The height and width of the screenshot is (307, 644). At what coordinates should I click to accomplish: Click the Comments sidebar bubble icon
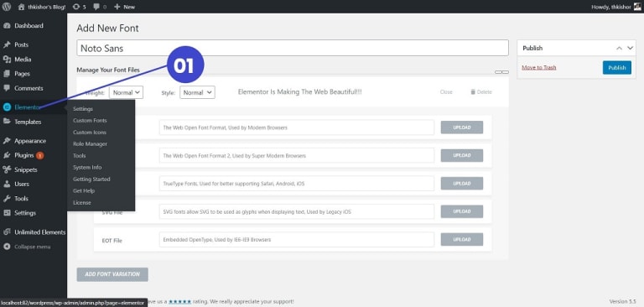coord(7,88)
